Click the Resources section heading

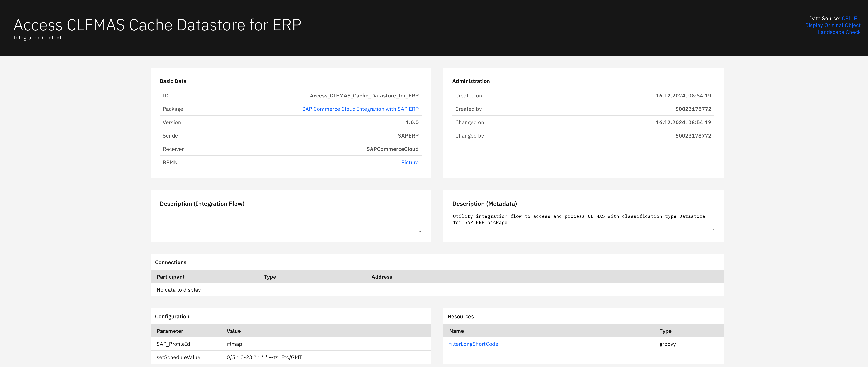point(460,317)
